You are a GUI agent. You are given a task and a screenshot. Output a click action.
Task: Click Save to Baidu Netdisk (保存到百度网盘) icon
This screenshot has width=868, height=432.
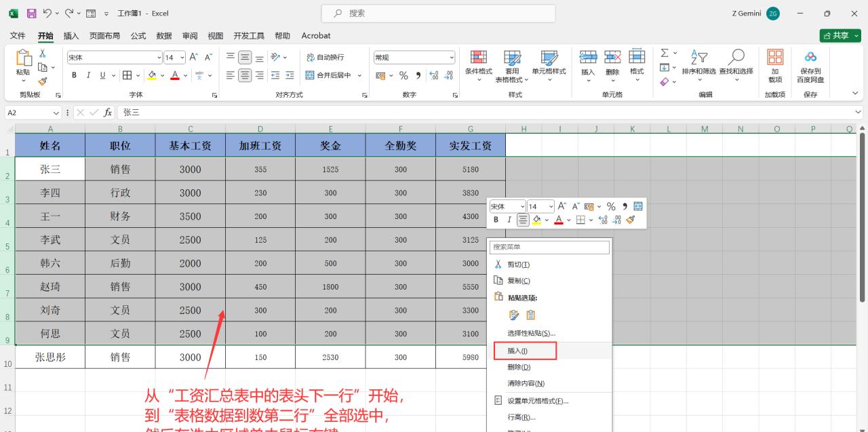810,66
